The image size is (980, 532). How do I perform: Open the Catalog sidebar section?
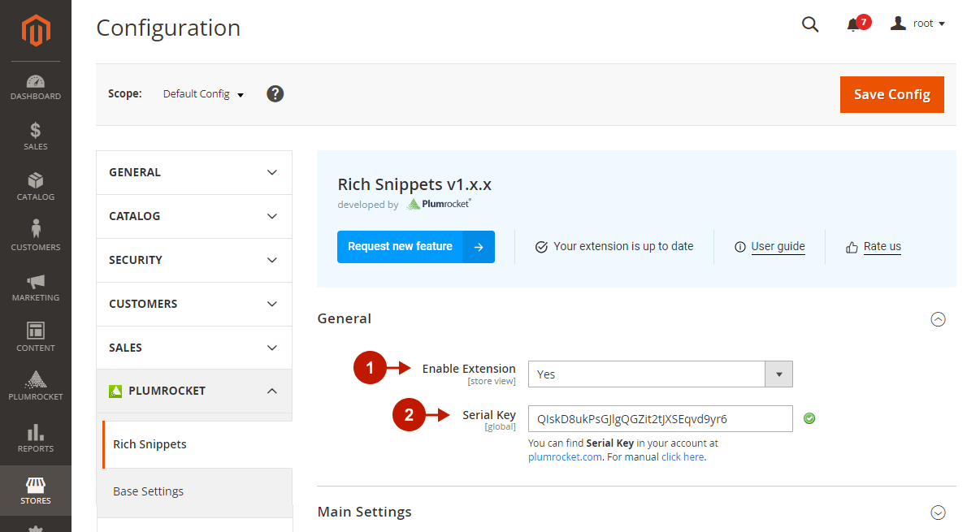pos(36,188)
